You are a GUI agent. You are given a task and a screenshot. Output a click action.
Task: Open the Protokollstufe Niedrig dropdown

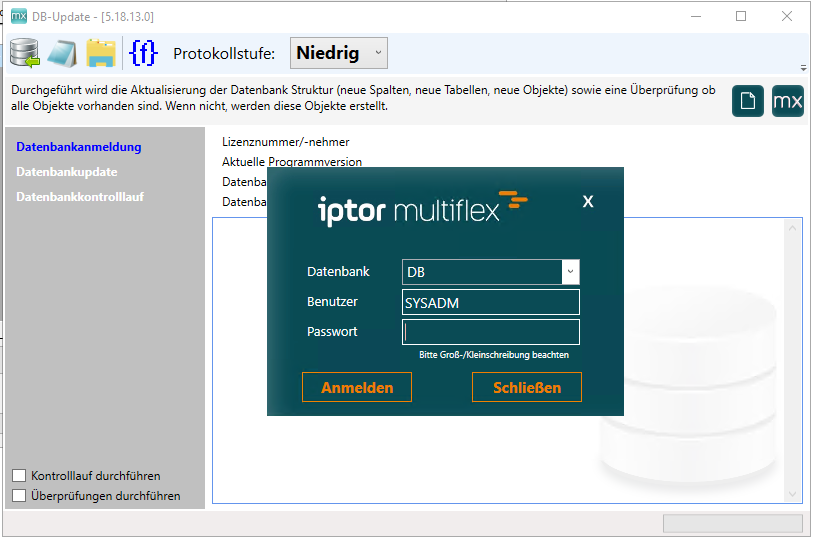click(339, 53)
